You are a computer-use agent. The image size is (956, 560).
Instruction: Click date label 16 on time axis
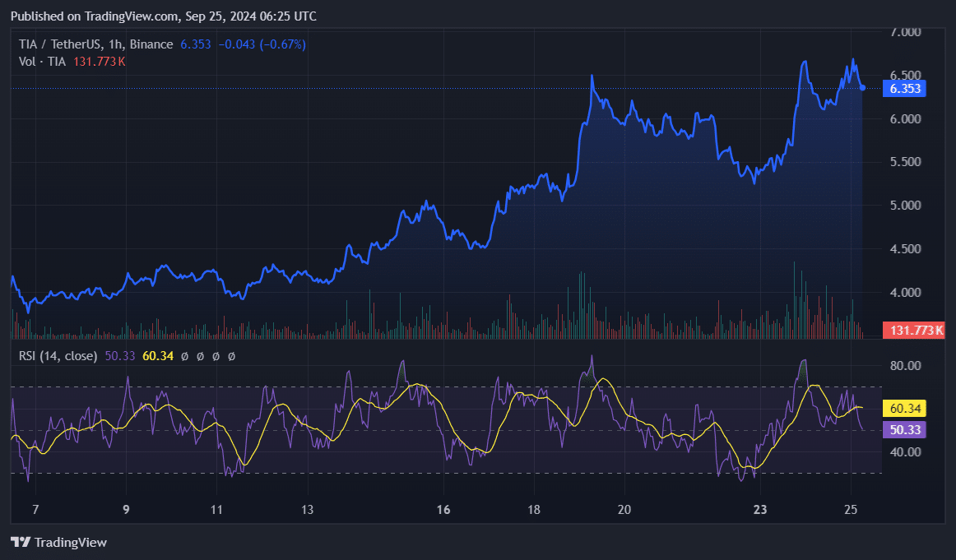(x=443, y=510)
